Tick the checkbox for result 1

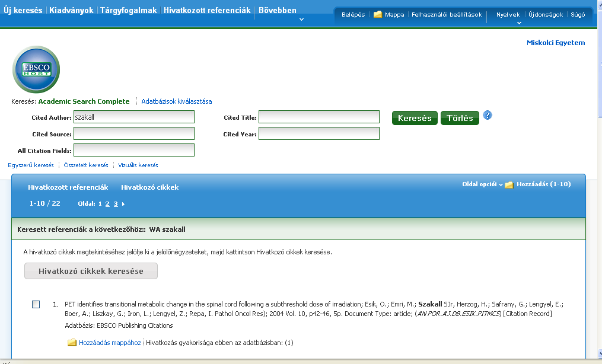[x=36, y=305]
